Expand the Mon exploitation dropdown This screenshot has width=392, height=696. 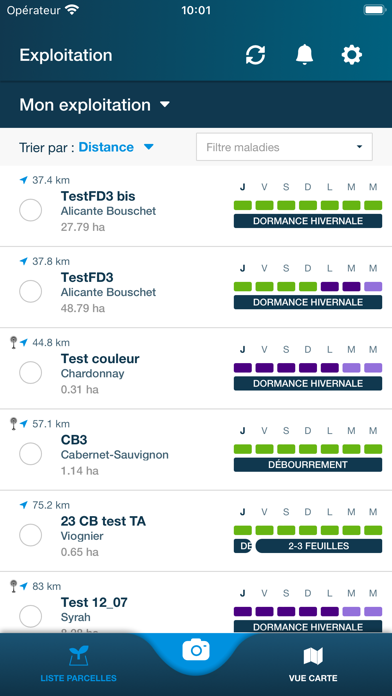point(95,105)
